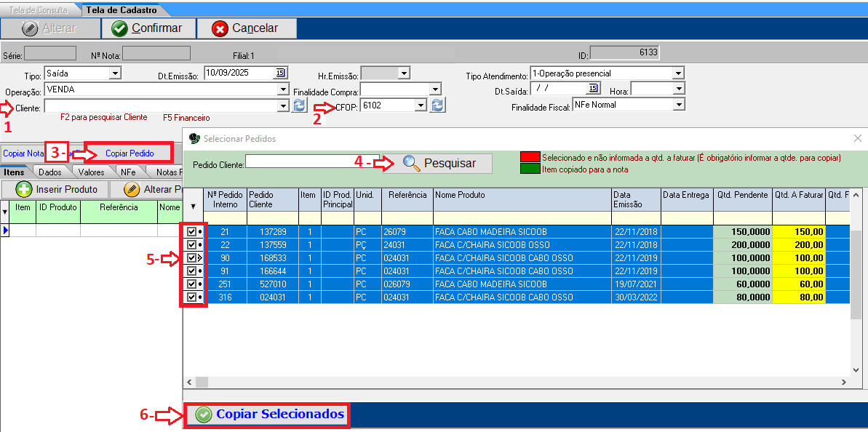Viewport: 868px width, 432px height.
Task: Select the Itens tab
Action: pos(15,172)
